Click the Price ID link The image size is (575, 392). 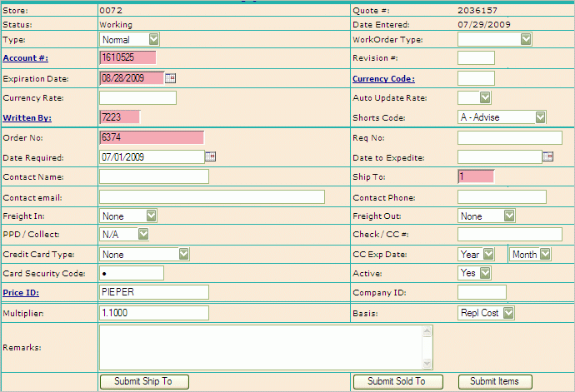[x=23, y=293]
